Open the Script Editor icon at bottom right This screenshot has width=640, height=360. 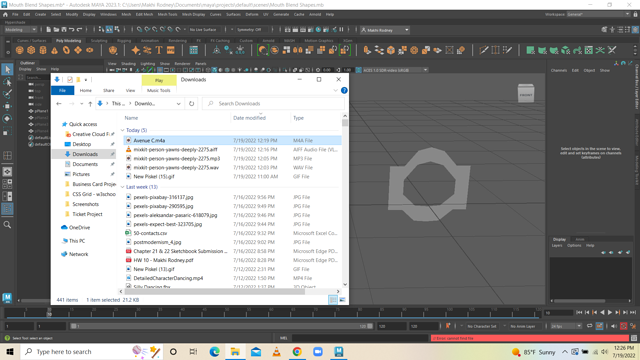(x=634, y=338)
